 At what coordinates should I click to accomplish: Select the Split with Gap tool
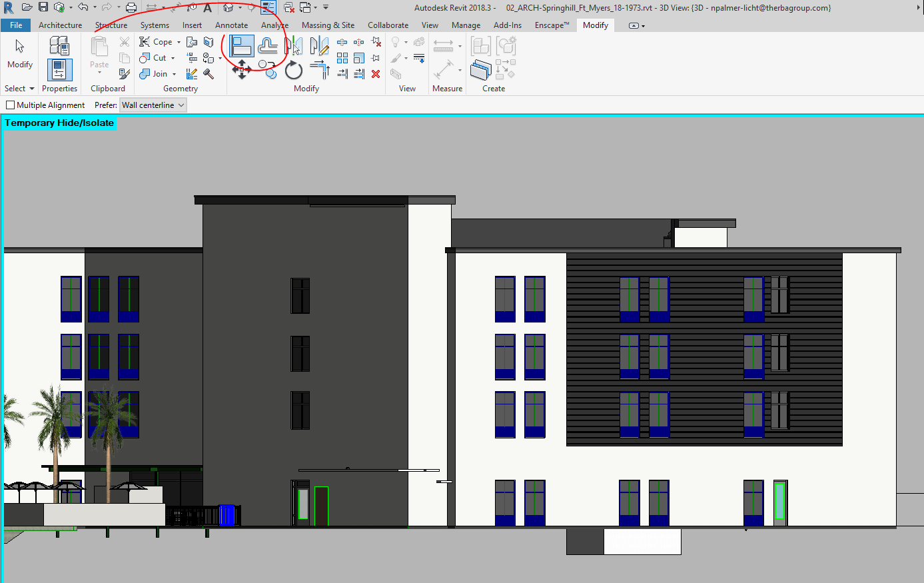(x=359, y=42)
